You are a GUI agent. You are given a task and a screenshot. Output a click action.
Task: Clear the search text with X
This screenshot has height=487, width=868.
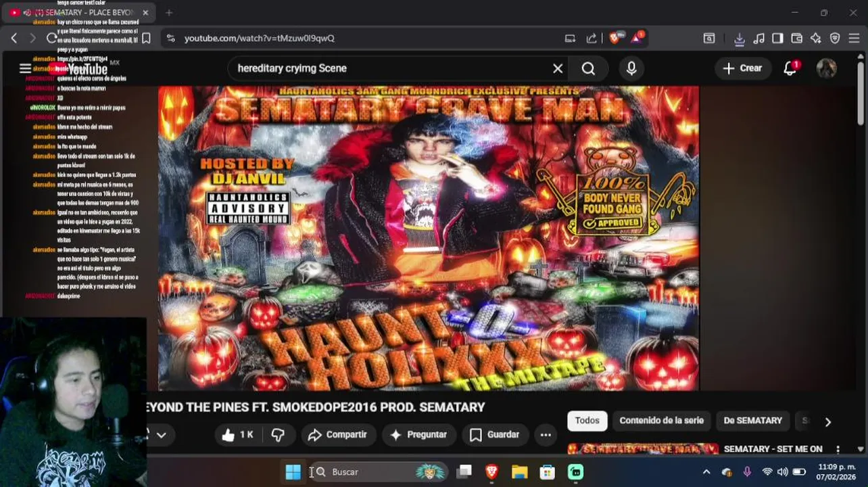(558, 68)
